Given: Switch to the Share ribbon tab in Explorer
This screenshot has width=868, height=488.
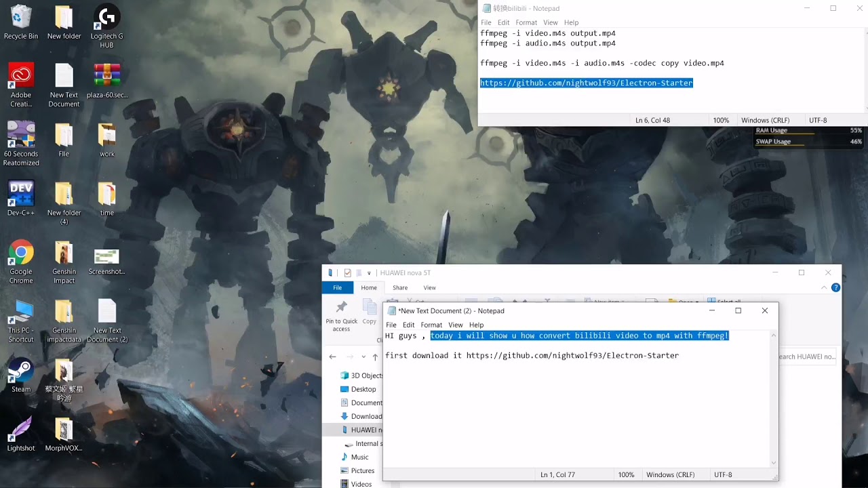Looking at the screenshot, I should tap(400, 287).
